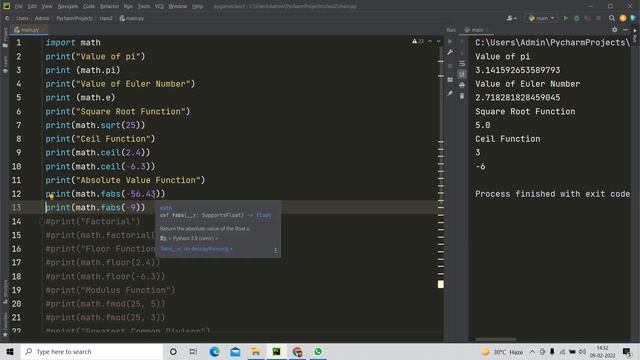Open the user account dropdown in toolbar
Viewport: 640px width, 360px height.
click(x=511, y=18)
